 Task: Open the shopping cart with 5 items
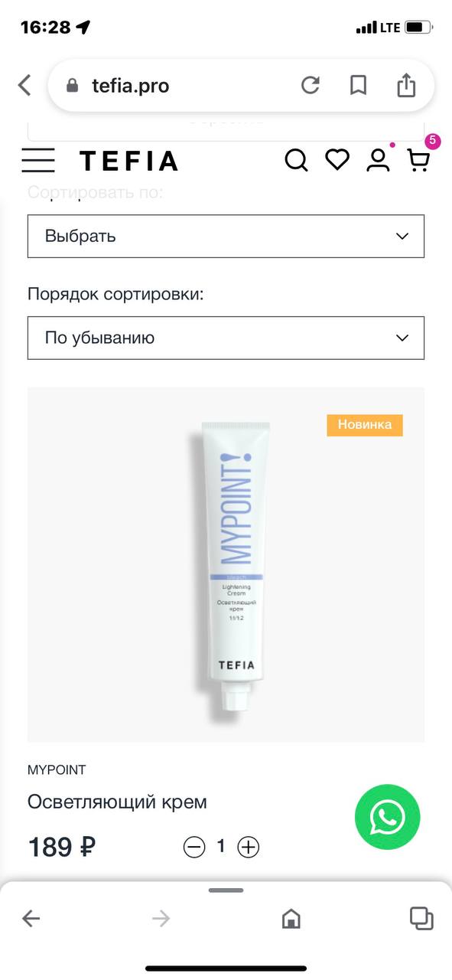(x=418, y=159)
